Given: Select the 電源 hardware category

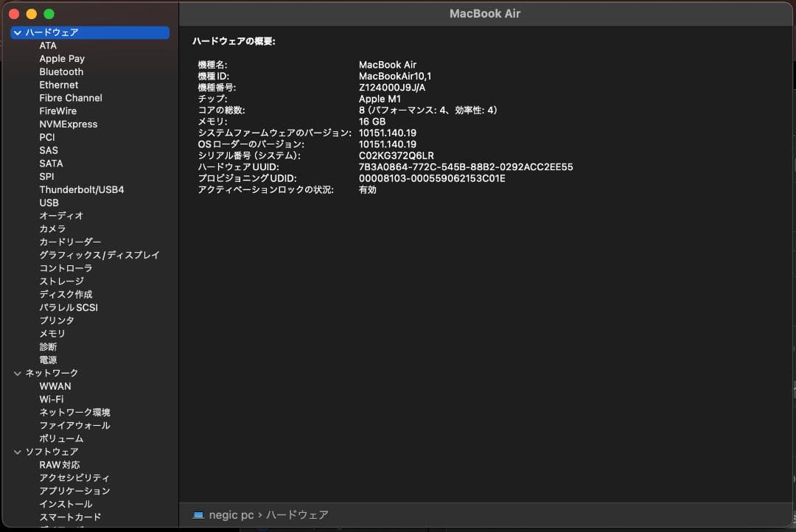Looking at the screenshot, I should click(48, 360).
